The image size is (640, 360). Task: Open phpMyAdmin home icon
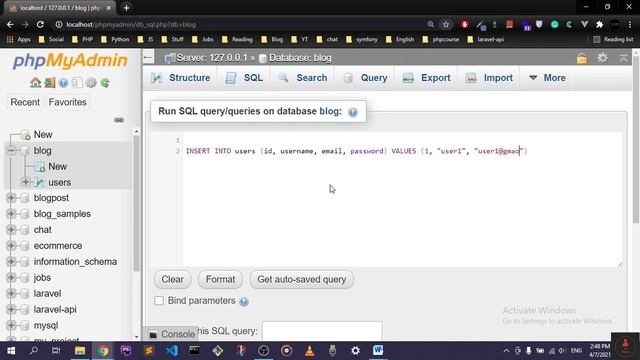point(36,83)
